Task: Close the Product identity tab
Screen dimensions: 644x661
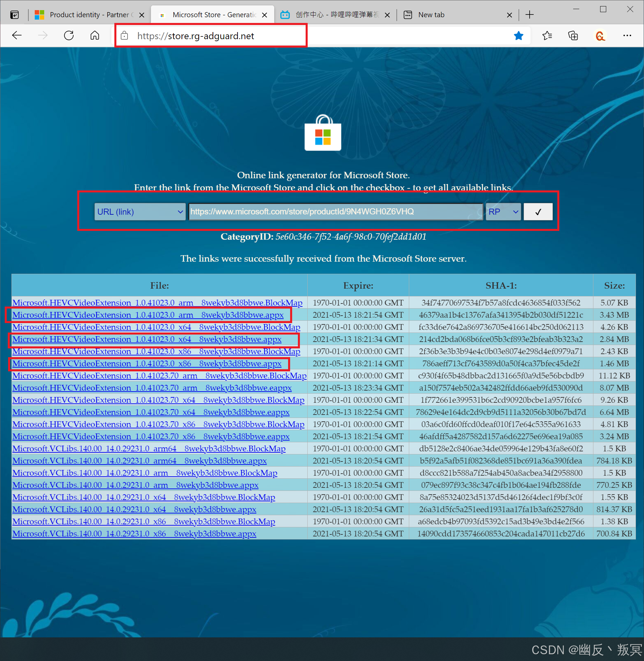Action: click(142, 15)
